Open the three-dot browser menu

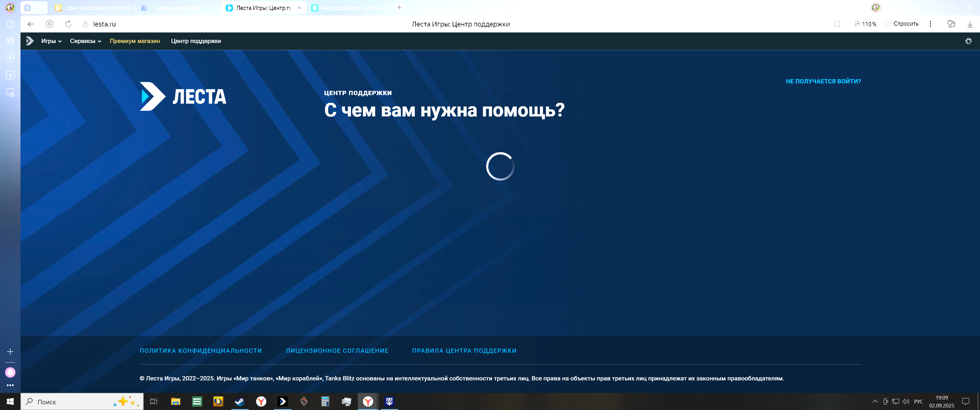930,24
